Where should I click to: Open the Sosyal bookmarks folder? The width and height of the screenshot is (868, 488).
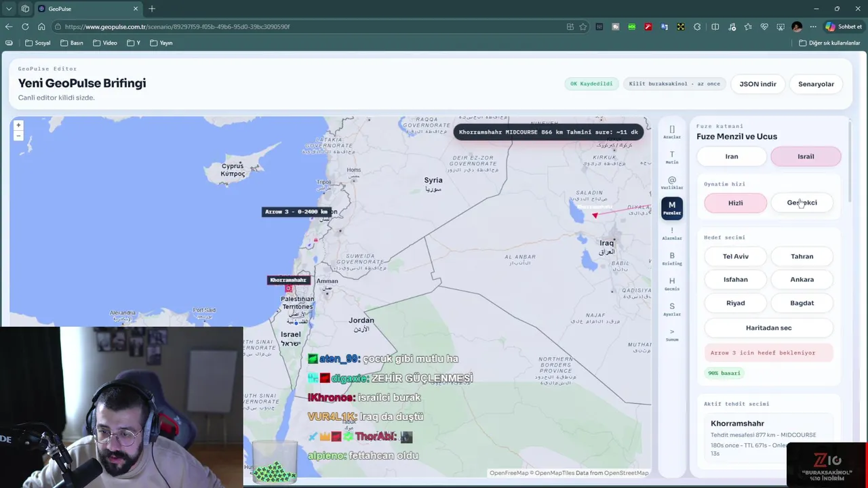(37, 43)
